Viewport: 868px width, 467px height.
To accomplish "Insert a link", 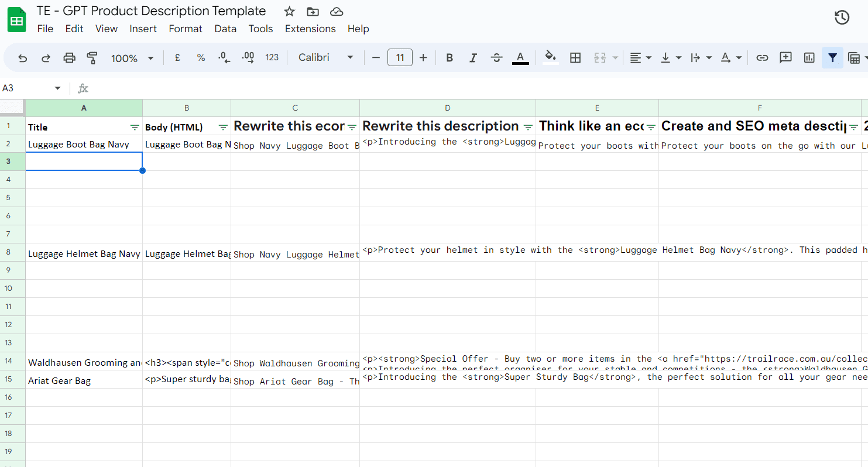I will [762, 57].
